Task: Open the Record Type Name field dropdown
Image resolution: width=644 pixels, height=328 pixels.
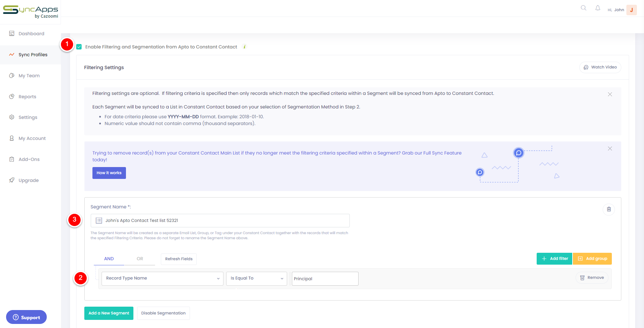Action: pos(163,279)
